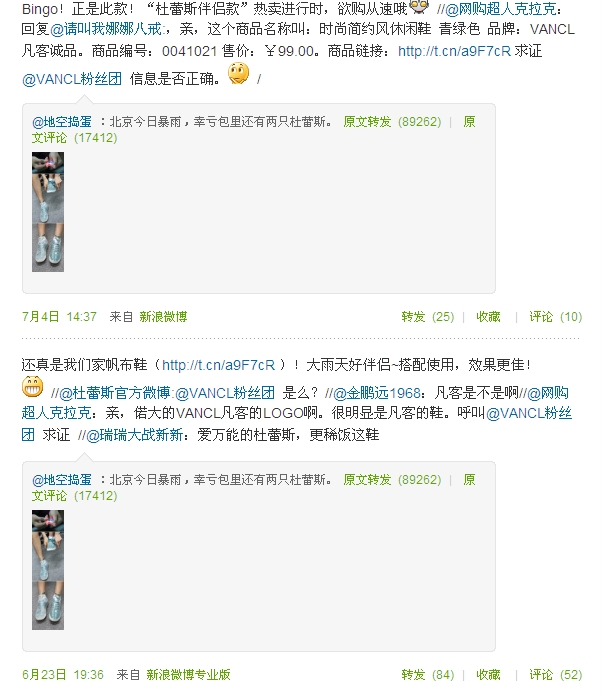Open the t.cn/a9F7cR link in second post
Viewport: 601px width, 695px height.
tap(219, 365)
